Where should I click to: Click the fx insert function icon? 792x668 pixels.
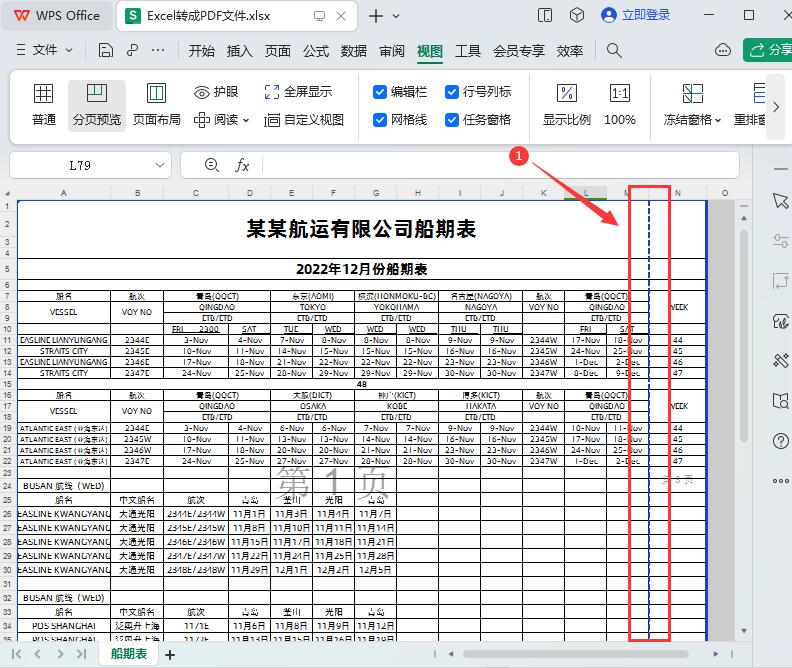coord(242,165)
